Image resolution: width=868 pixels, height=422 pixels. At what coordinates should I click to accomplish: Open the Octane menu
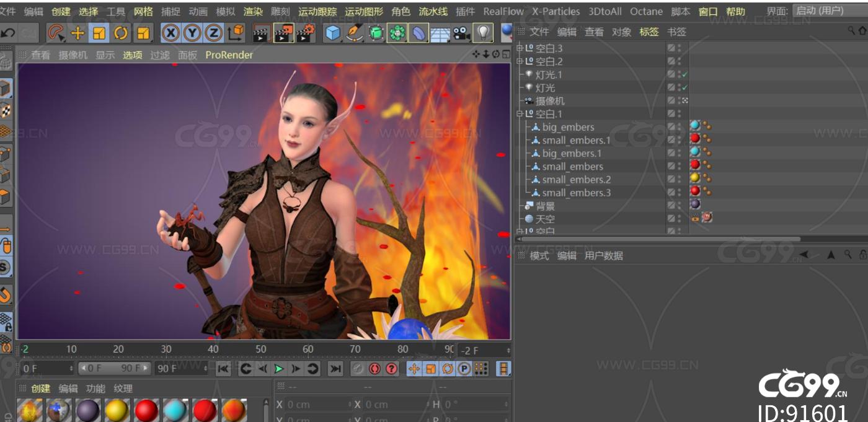(646, 11)
